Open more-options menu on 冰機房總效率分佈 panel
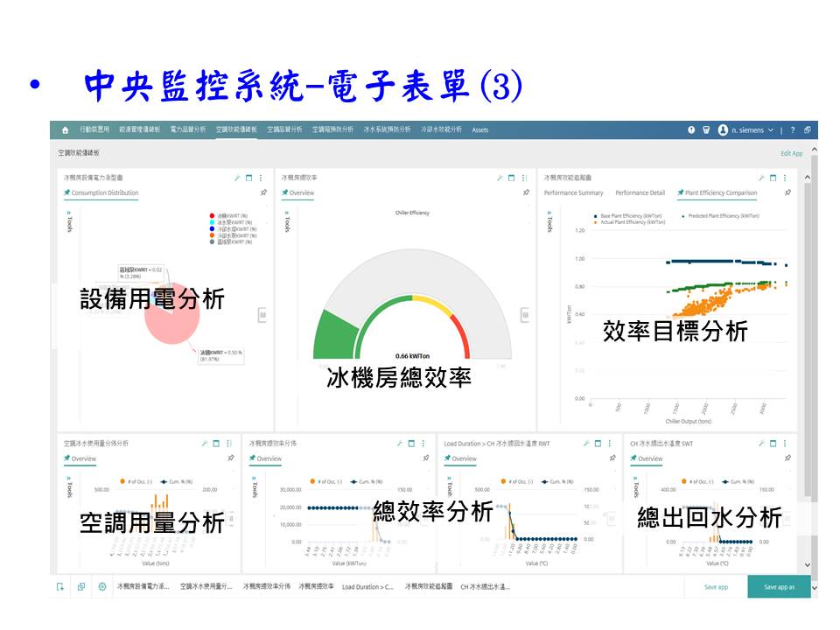This screenshot has width=840, height=630. point(423,444)
